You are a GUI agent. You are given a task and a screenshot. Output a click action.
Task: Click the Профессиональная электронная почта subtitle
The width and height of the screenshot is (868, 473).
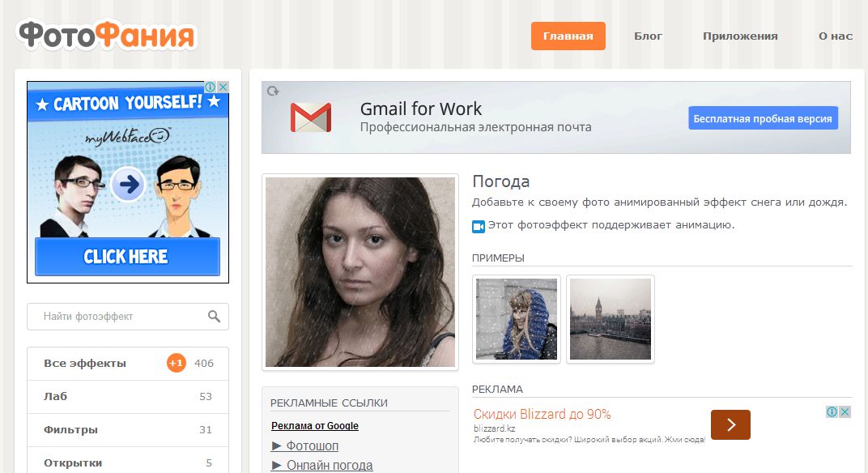pos(475,127)
